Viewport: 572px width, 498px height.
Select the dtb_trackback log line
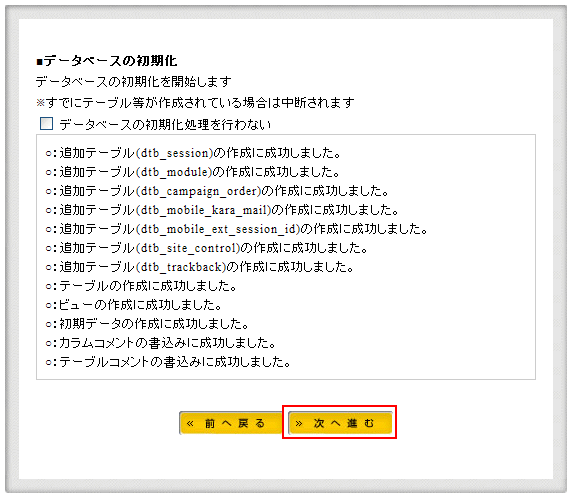pyautogui.click(x=200, y=267)
